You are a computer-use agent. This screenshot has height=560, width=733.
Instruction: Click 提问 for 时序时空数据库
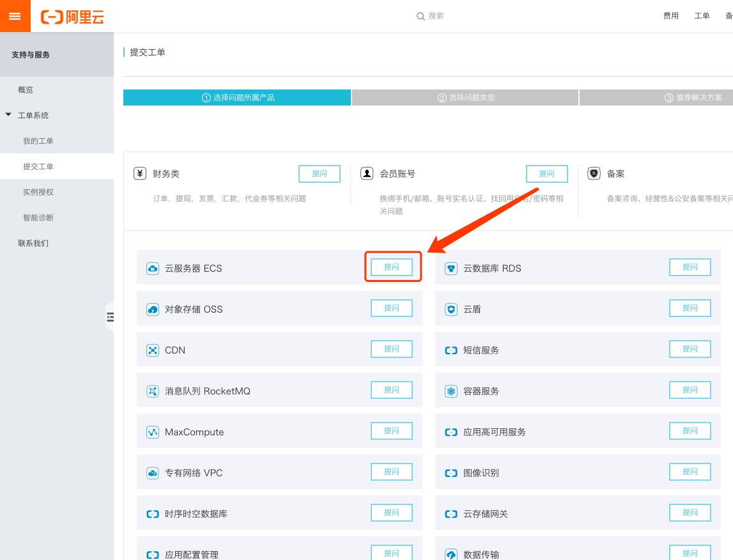pyautogui.click(x=392, y=513)
